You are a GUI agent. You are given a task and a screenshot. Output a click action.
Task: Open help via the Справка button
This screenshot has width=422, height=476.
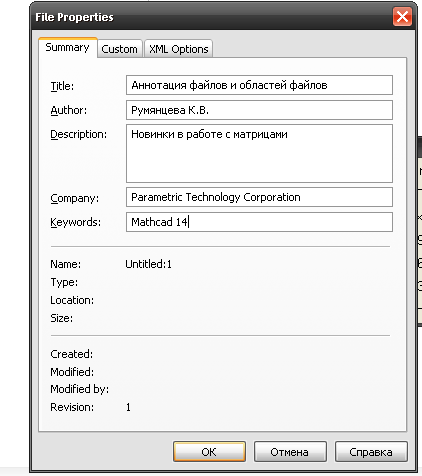(x=371, y=452)
